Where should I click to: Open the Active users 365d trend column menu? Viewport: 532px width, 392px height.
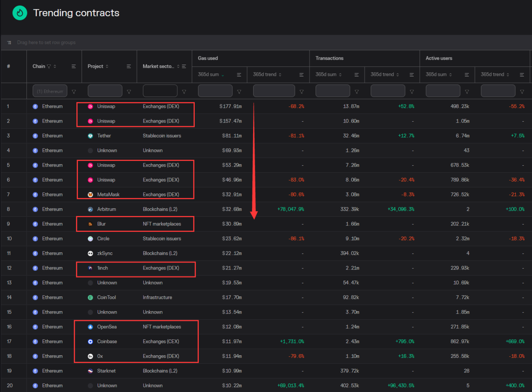[522, 75]
